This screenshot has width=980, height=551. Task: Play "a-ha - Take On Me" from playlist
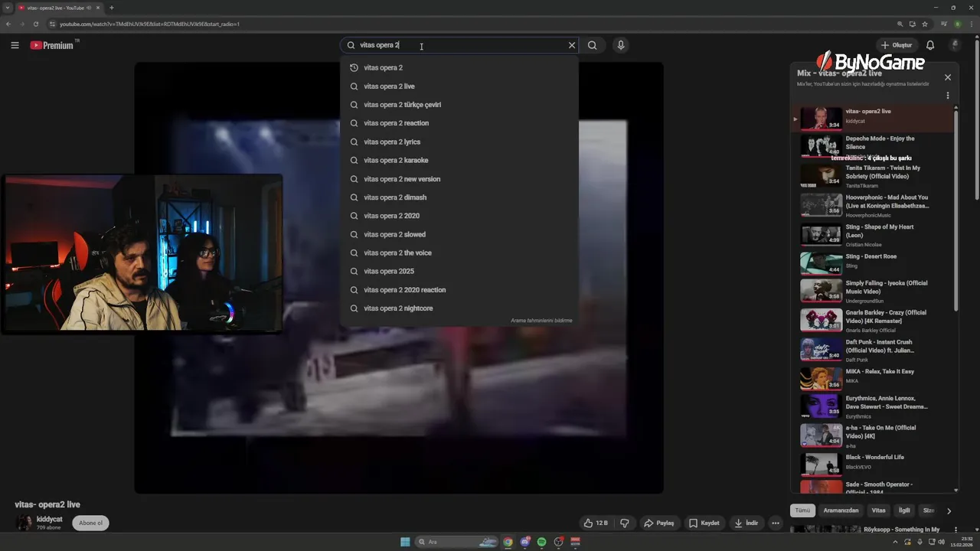[873, 435]
